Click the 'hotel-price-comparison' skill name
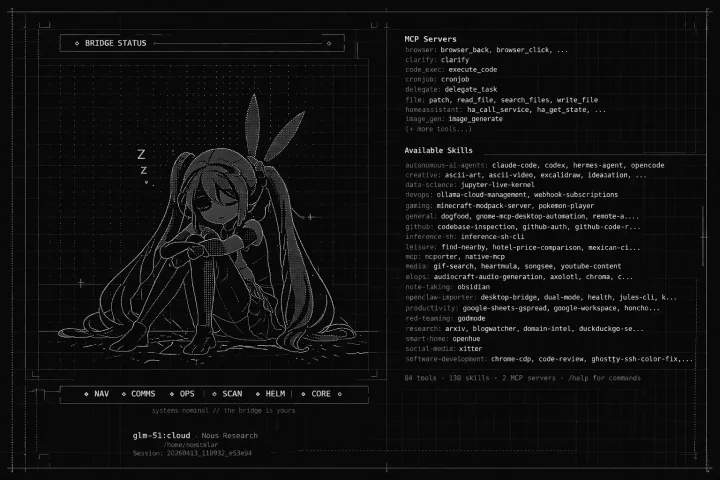720x480 pixels. (537, 247)
